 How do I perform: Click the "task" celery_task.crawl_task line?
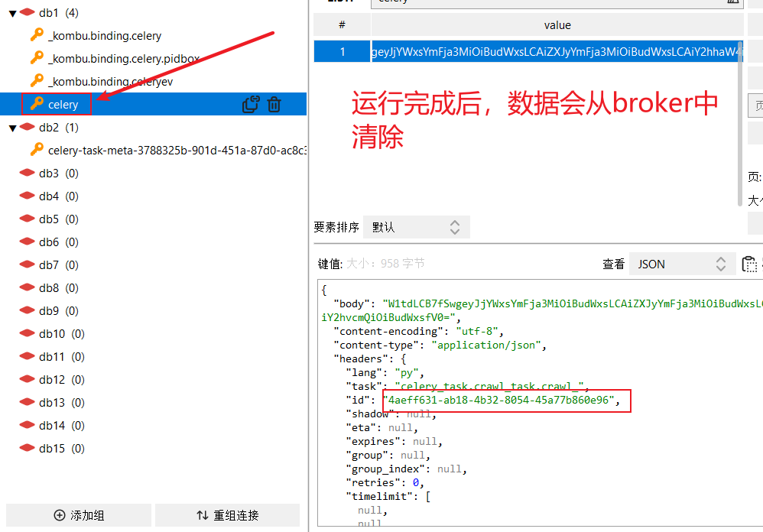tap(467, 387)
